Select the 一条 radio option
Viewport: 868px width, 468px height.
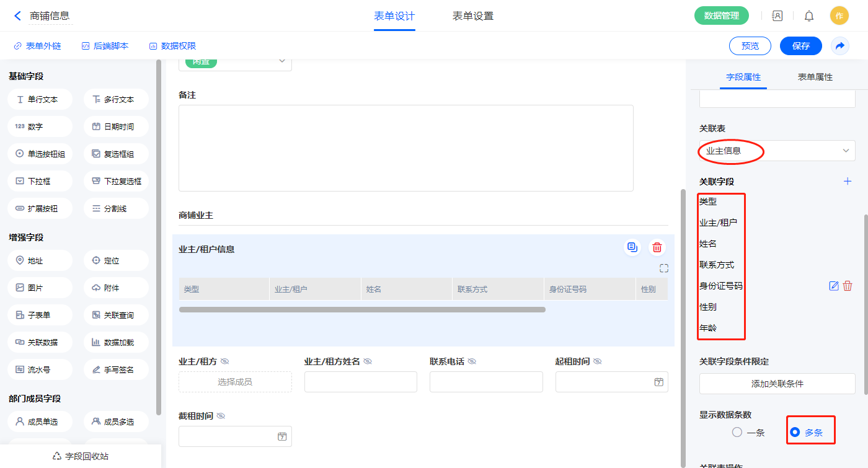pos(737,433)
